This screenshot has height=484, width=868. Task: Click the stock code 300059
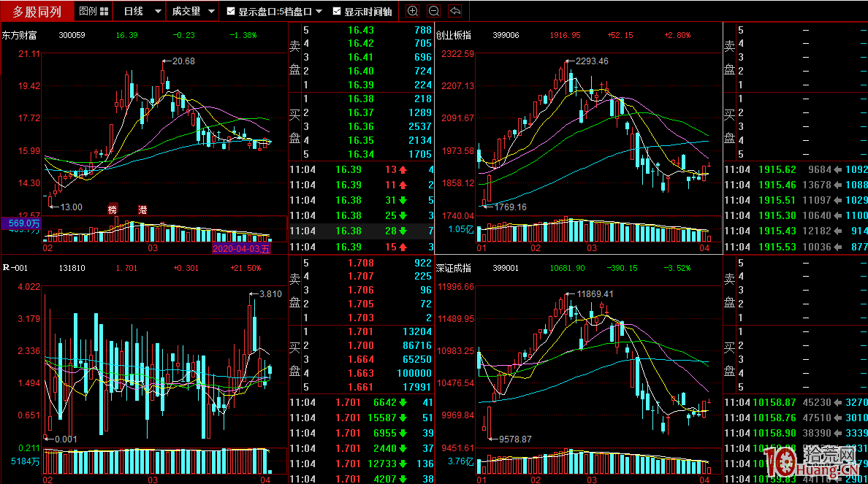pos(72,35)
